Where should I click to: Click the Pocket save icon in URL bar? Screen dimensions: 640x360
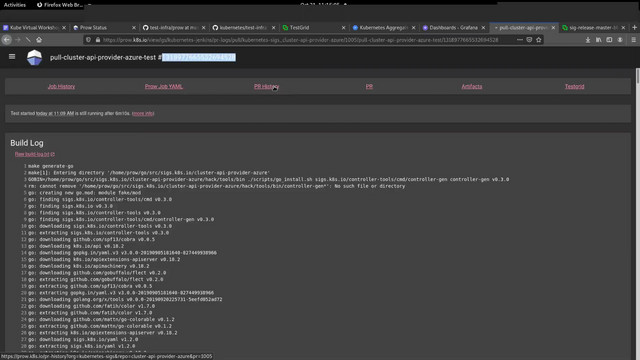point(529,40)
